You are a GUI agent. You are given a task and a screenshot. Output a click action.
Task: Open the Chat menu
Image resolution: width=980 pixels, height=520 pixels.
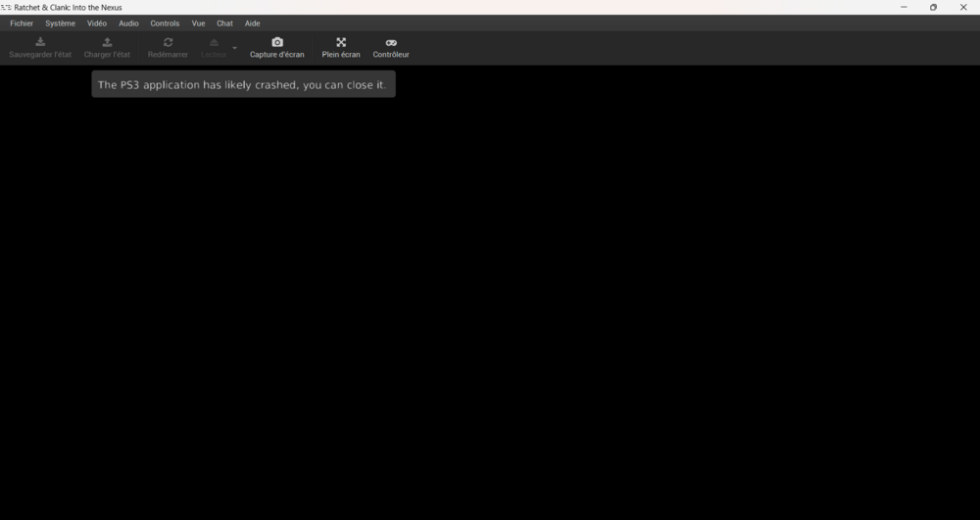coord(224,23)
